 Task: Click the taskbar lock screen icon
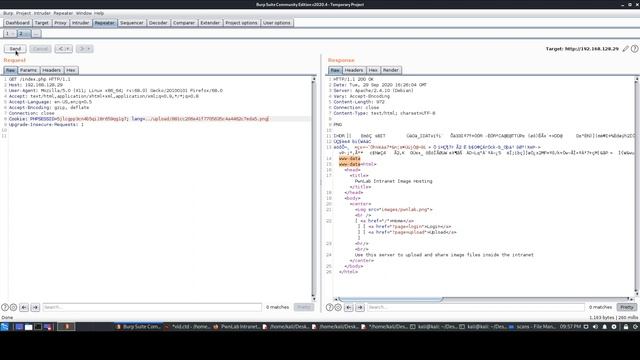click(626, 327)
